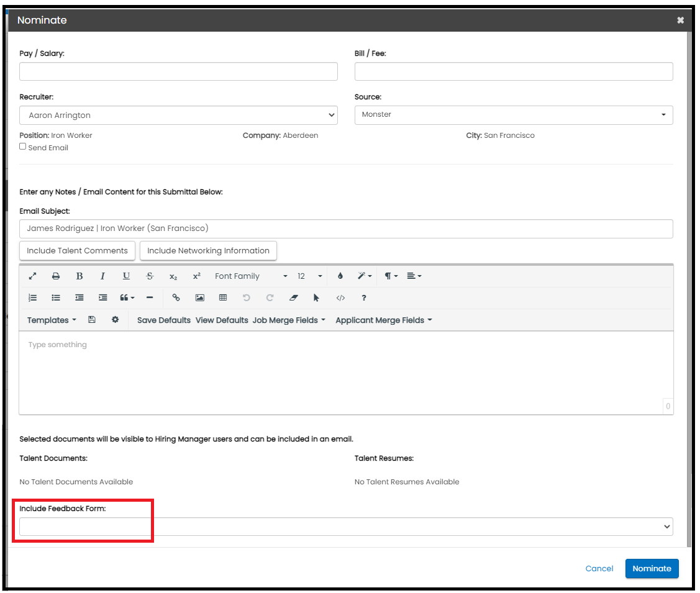Switch to HTML code view
Image resolution: width=700 pixels, height=593 pixels.
tap(340, 298)
